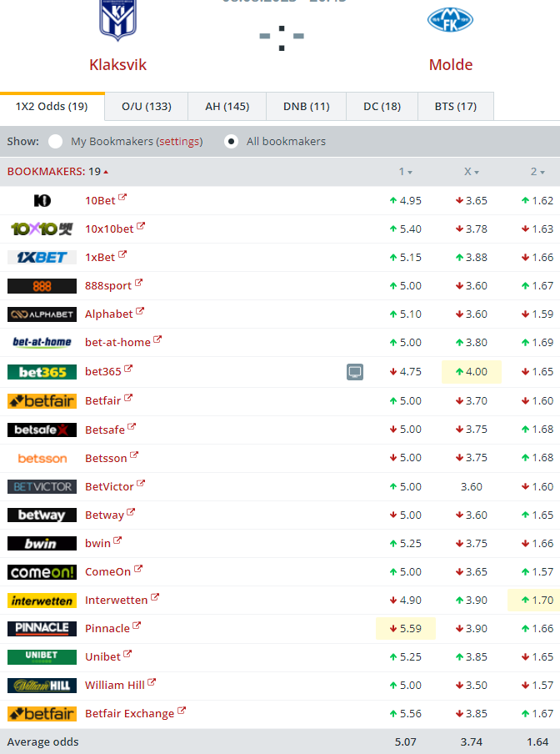Click the 10Bet bookmaker logo
Image resolution: width=560 pixels, height=754 pixels.
(42, 200)
